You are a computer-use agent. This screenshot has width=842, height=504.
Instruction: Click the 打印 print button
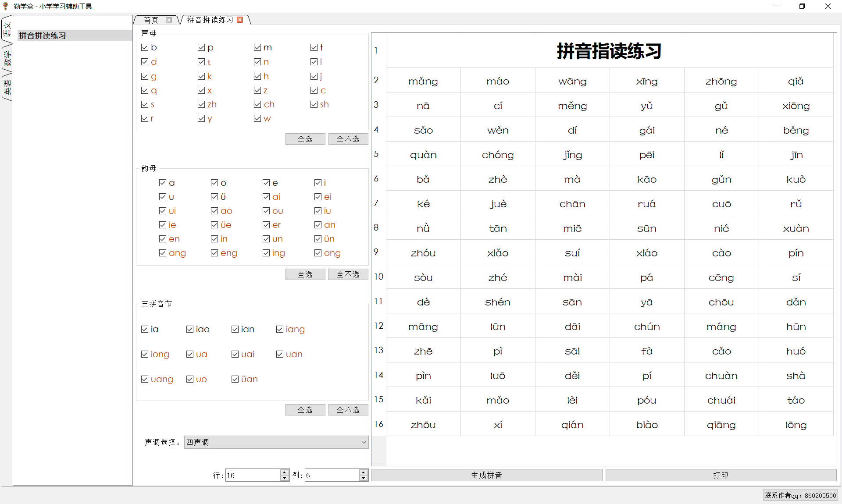pos(721,475)
